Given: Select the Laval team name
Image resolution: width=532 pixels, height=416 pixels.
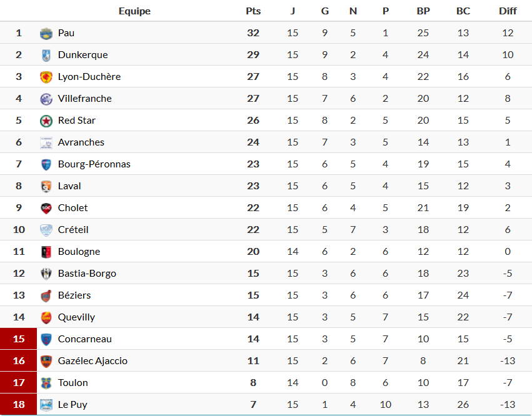Looking at the screenshot, I should pos(69,186).
